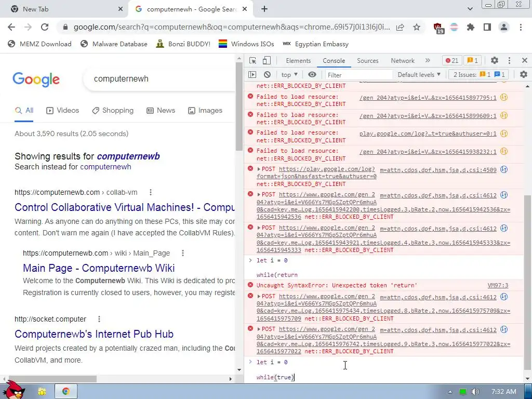This screenshot has width=532, height=399.
Task: Bookmark this page with the star icon
Action: point(417,27)
